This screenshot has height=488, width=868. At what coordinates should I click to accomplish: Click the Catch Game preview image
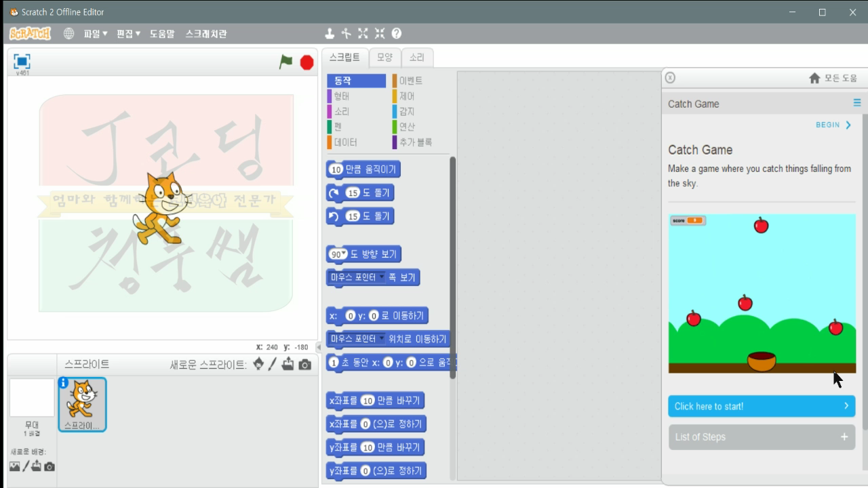click(x=762, y=293)
